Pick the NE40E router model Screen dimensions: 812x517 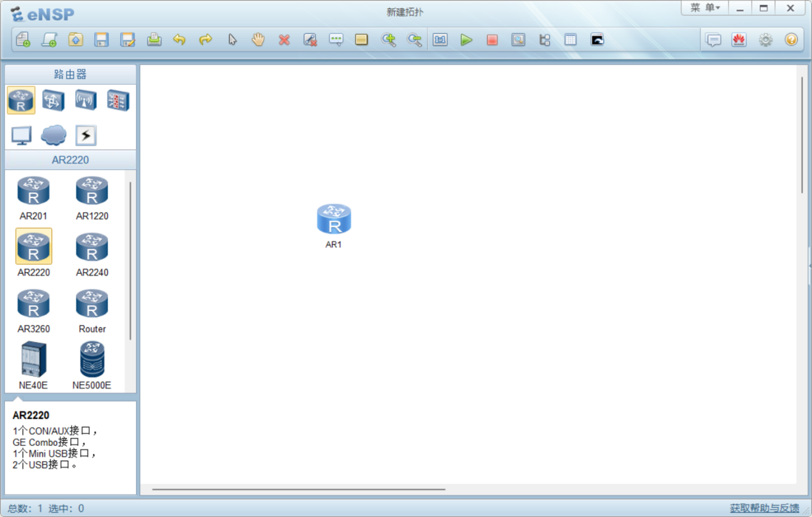(x=33, y=366)
